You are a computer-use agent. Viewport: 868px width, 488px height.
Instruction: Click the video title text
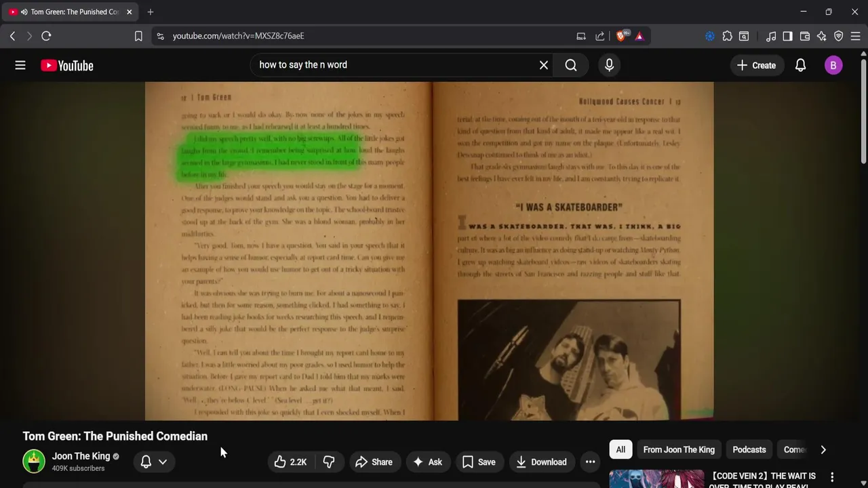[x=115, y=436]
